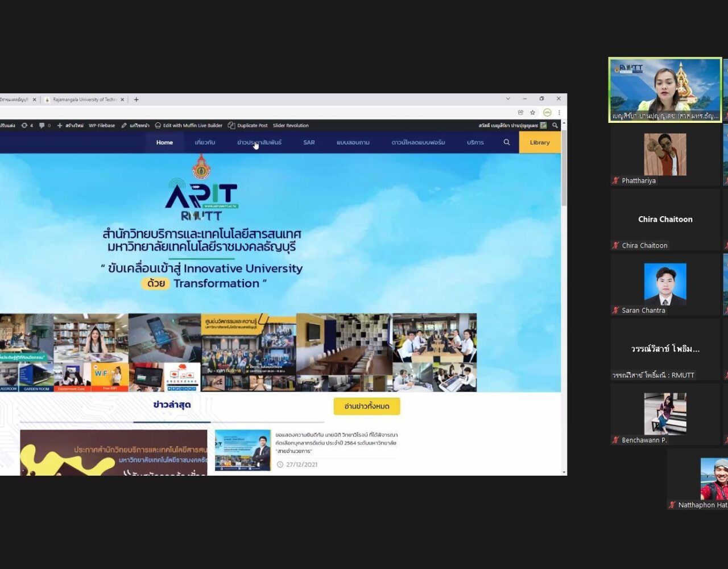728x569 pixels.
Task: Click scrollbar down arrow in browser
Action: [x=564, y=472]
